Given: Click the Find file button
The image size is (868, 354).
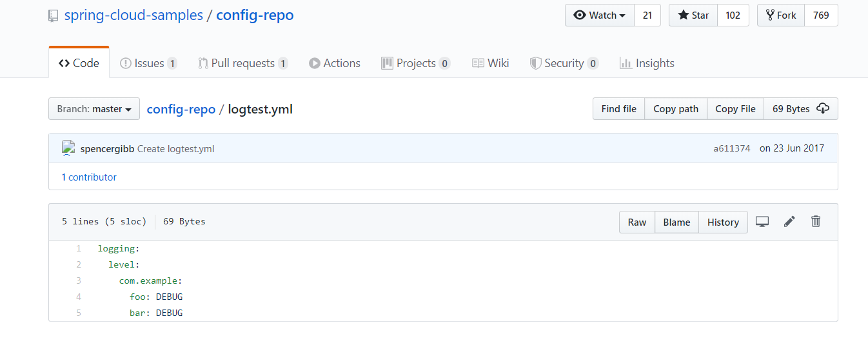Looking at the screenshot, I should point(619,109).
